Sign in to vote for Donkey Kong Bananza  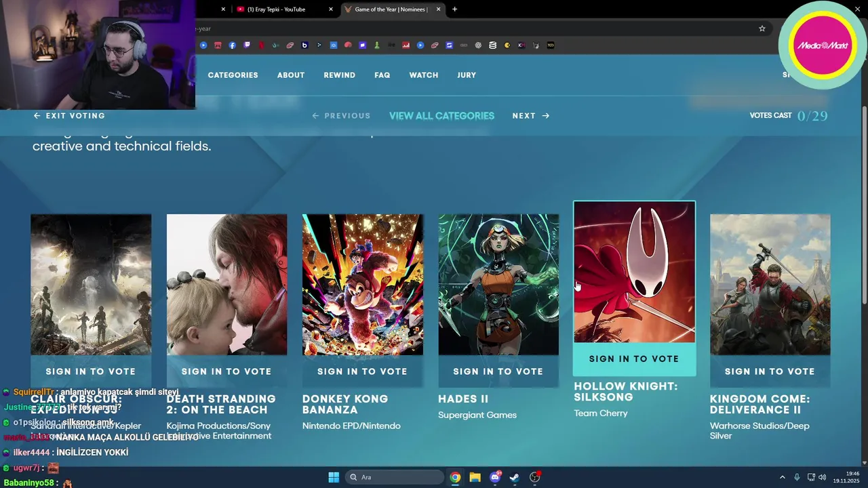click(x=362, y=371)
